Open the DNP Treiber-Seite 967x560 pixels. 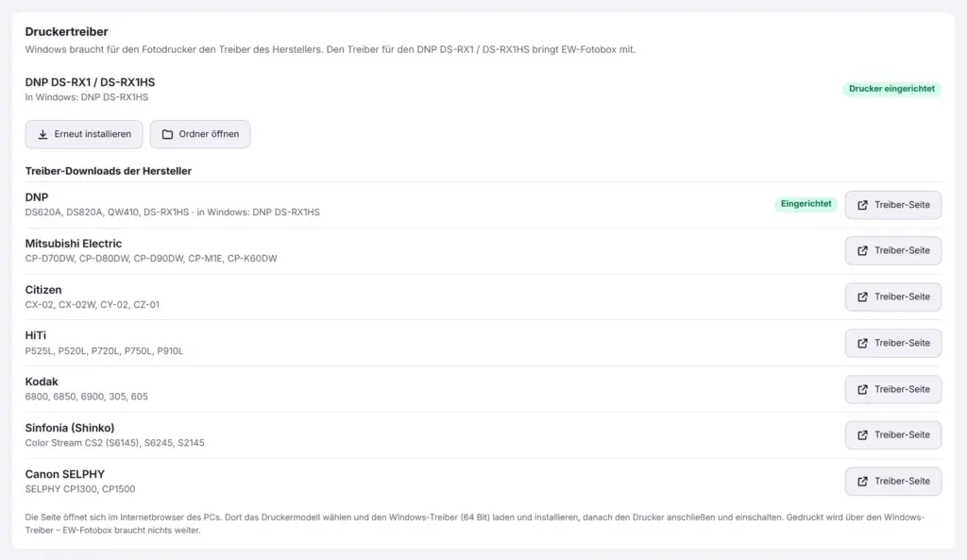click(x=893, y=205)
